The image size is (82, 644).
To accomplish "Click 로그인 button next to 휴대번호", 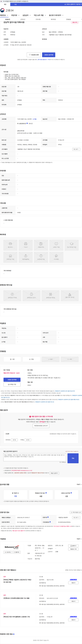I will pos(14,440).
